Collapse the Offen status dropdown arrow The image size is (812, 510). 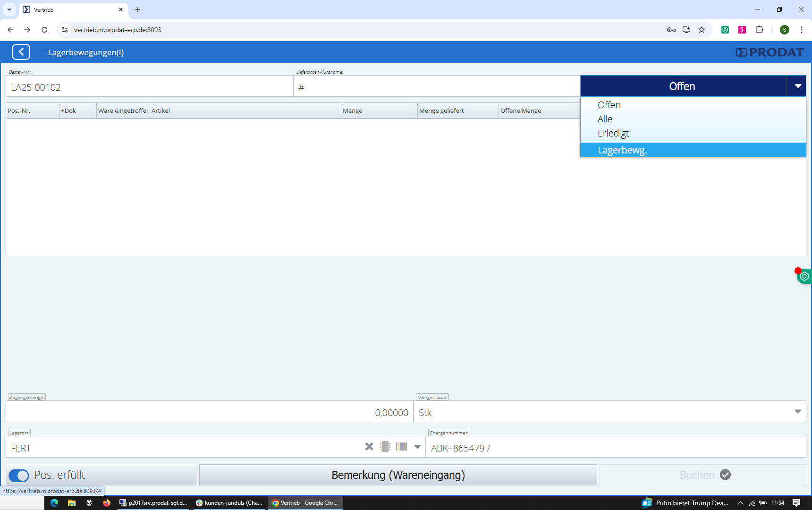[x=797, y=86]
